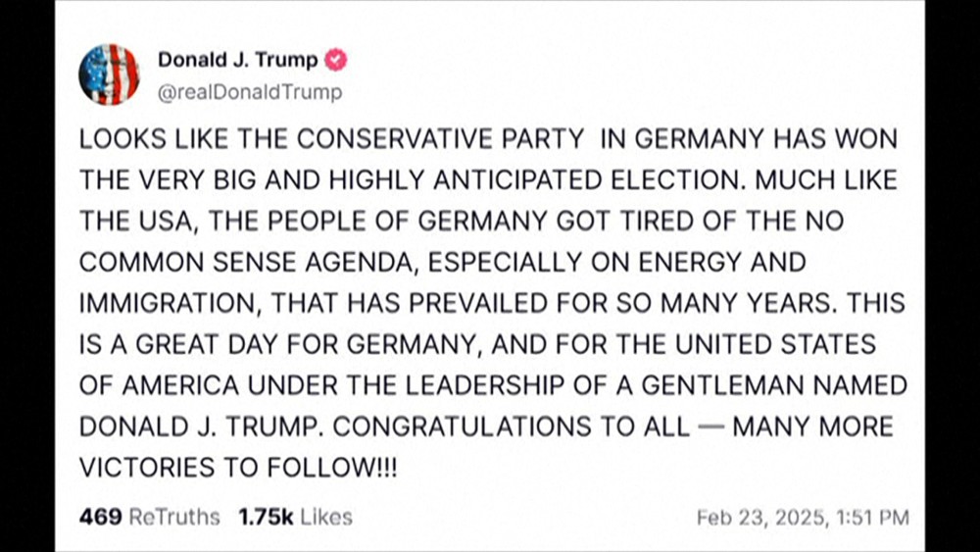The width and height of the screenshot is (980, 552).
Task: Click the 469 ReTruths count number
Action: (x=97, y=516)
